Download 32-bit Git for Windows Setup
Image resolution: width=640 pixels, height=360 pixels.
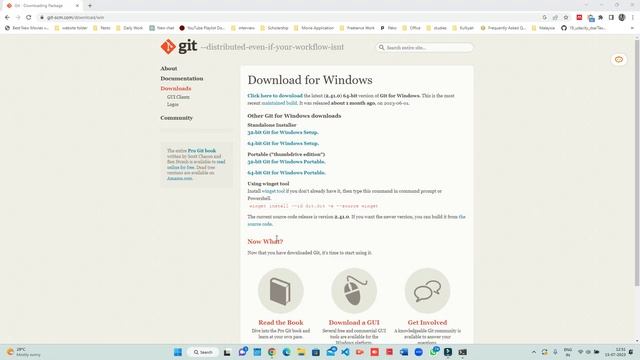pyautogui.click(x=283, y=132)
